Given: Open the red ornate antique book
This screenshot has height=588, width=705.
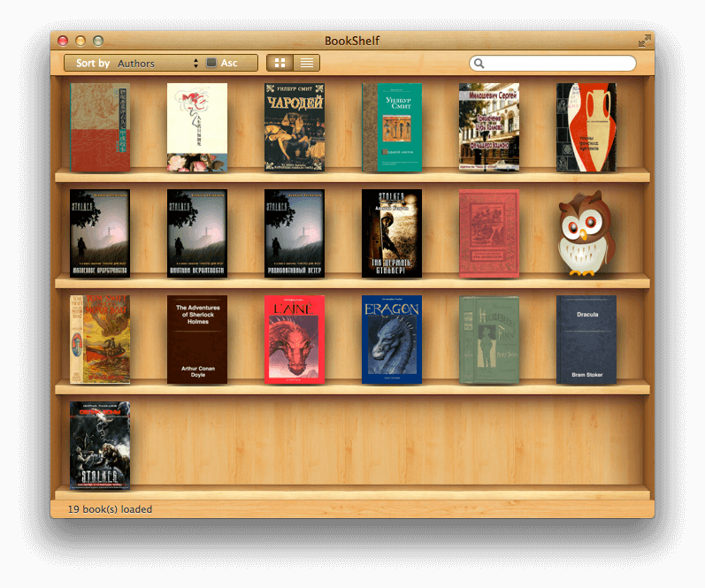Looking at the screenshot, I should [489, 233].
